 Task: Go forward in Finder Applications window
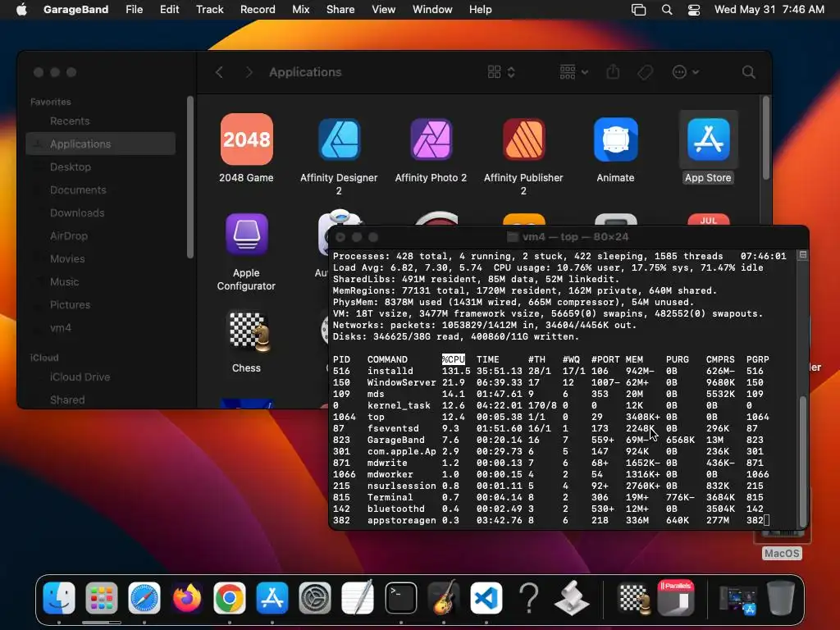249,72
